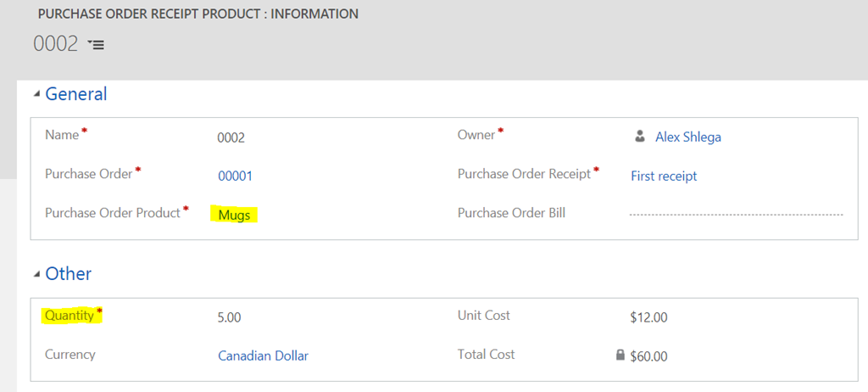Select the highlighted Mugs product value

235,216
